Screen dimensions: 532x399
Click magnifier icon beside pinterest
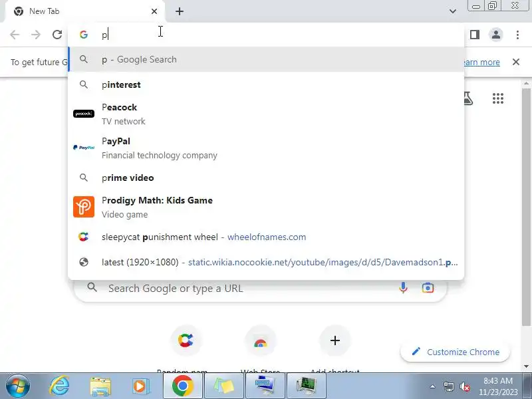84,84
